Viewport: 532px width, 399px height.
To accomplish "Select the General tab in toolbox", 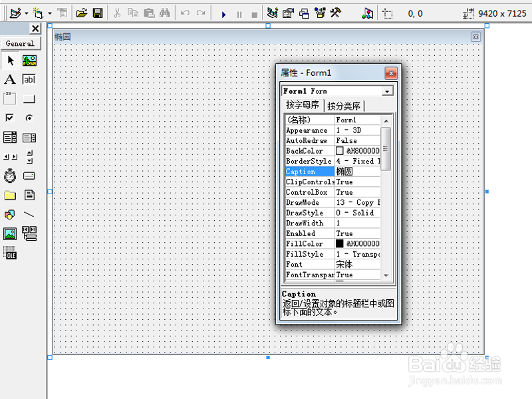I will 20,43.
